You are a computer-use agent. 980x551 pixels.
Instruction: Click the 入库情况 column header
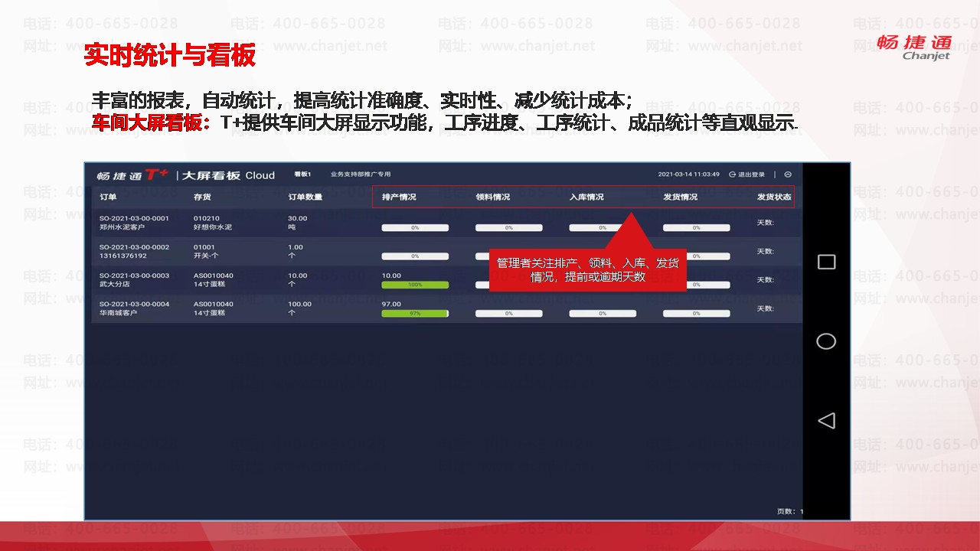[586, 197]
